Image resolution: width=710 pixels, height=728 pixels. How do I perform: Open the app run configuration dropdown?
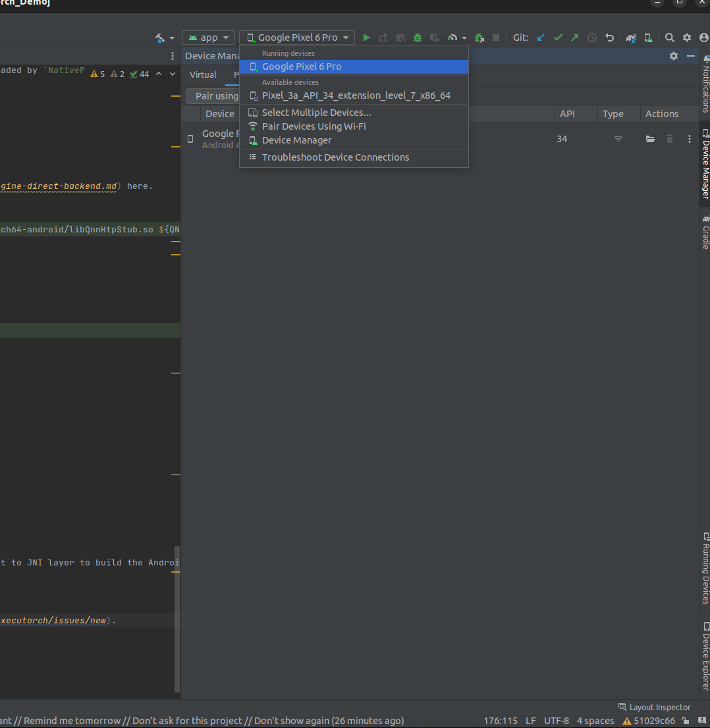coord(209,38)
